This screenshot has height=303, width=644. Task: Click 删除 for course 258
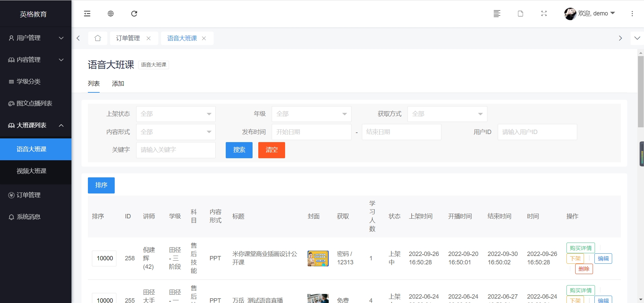tap(584, 269)
